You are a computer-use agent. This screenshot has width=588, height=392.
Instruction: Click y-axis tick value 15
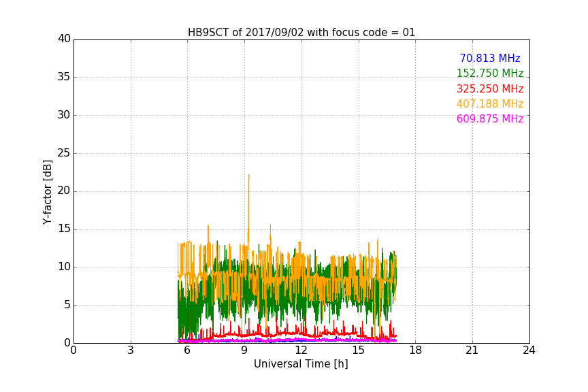coord(64,229)
